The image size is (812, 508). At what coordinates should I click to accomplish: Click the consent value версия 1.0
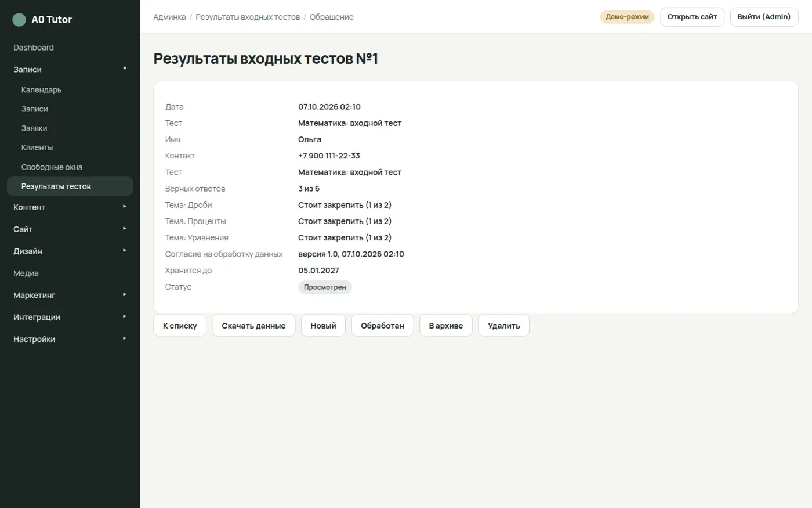coord(318,254)
